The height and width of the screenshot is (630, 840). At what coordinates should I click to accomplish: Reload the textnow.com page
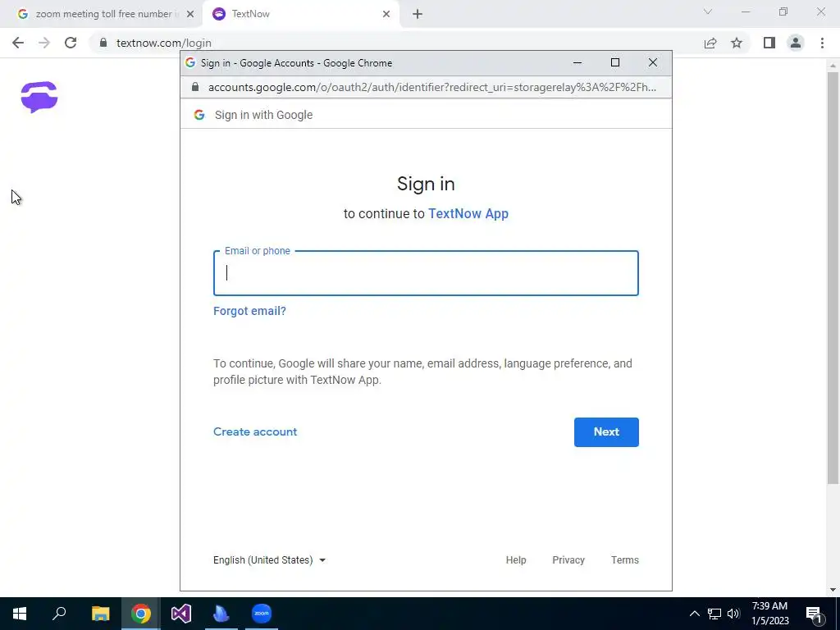pos(71,43)
